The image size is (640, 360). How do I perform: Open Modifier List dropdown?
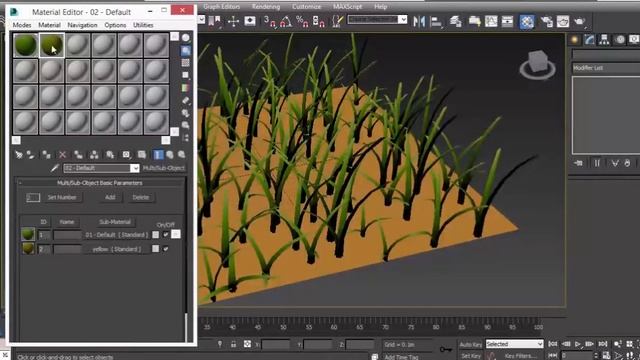pos(606,68)
